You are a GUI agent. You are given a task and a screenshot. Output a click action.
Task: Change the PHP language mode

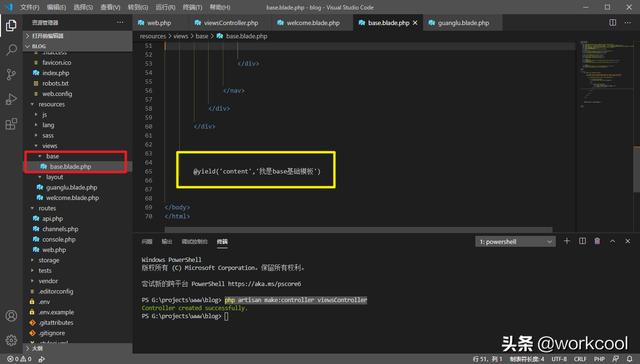coord(599,359)
